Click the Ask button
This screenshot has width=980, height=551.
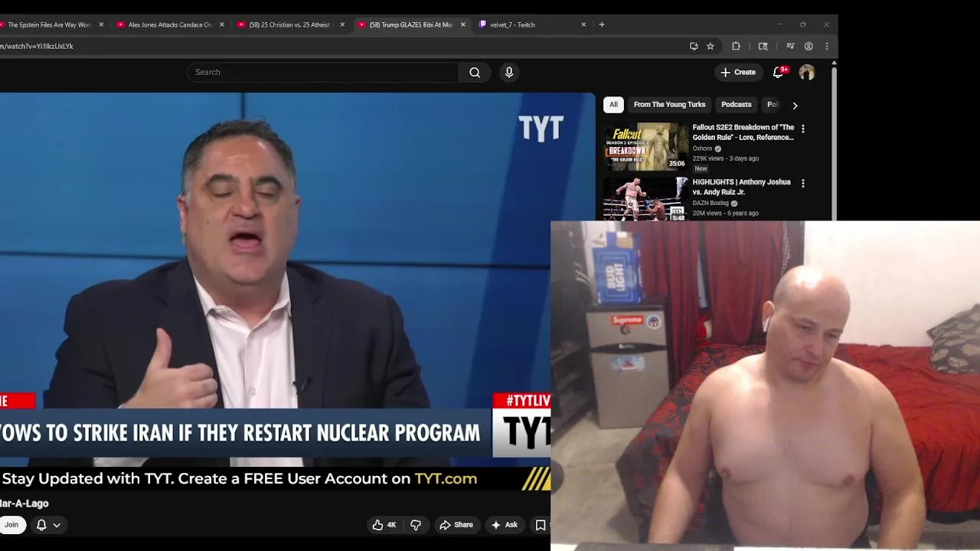[x=505, y=524]
